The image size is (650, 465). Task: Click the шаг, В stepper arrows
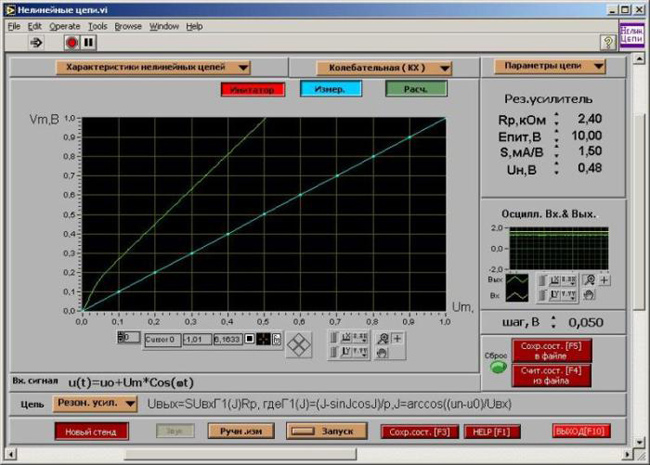pyautogui.click(x=553, y=322)
